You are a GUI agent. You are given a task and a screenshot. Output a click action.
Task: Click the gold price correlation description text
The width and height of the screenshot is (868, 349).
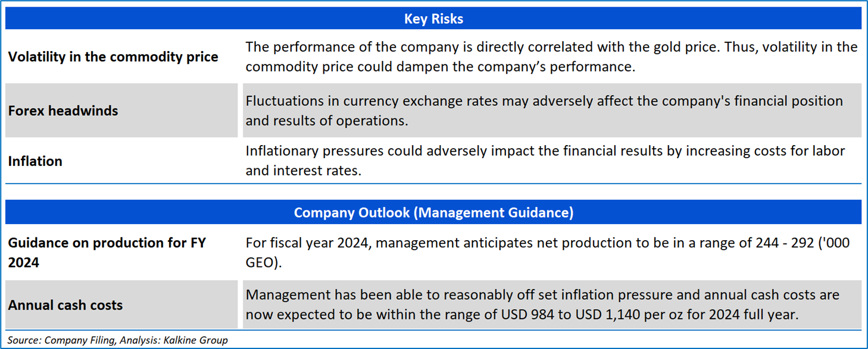coord(551,57)
